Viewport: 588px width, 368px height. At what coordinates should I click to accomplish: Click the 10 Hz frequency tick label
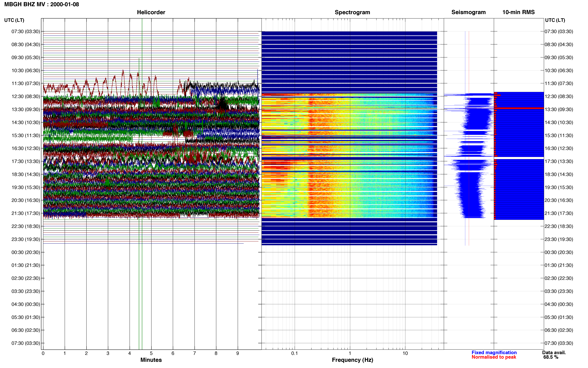click(405, 353)
